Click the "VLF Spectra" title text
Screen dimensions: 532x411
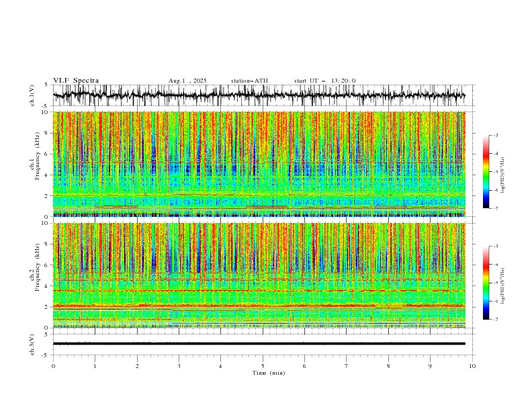click(x=76, y=81)
